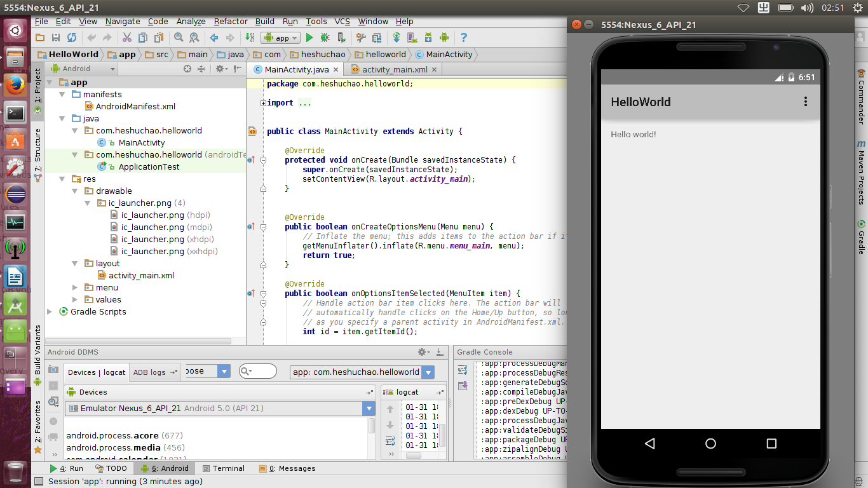
Task: Click the Synchronize refresh toolbar icon
Action: pyautogui.click(x=72, y=38)
